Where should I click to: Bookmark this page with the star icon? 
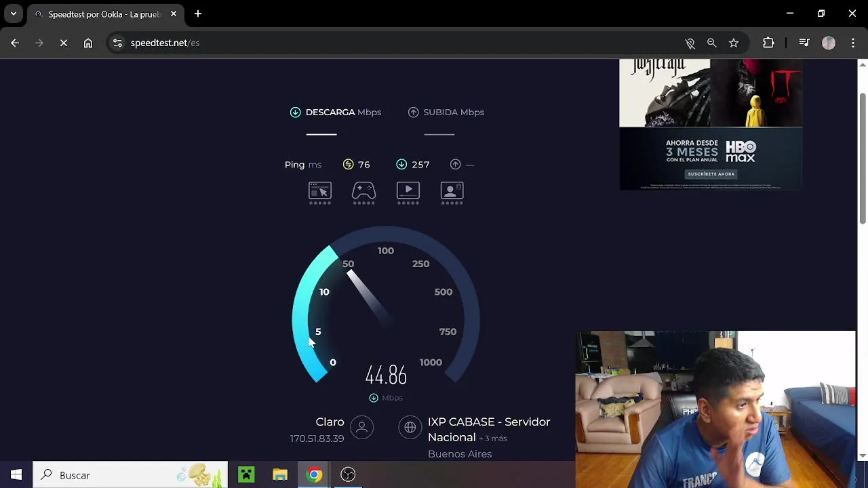[x=734, y=43]
